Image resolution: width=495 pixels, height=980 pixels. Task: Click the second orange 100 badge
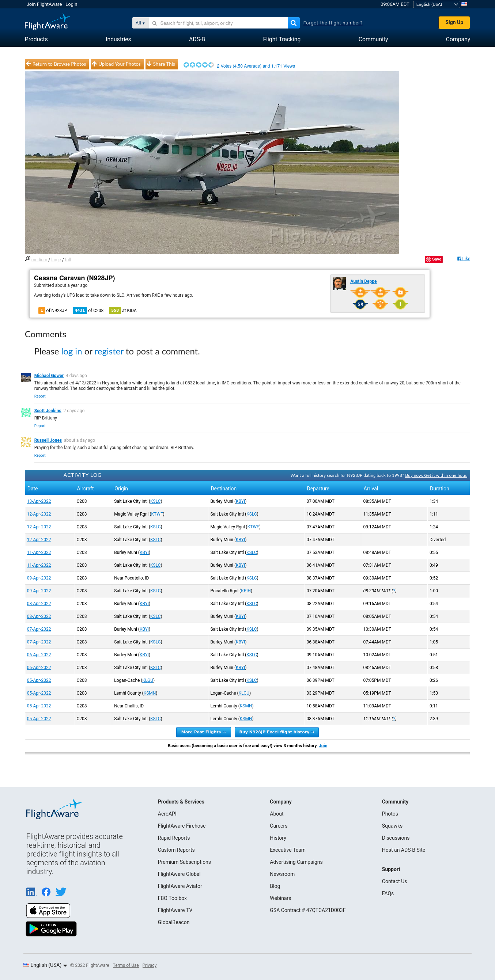pyautogui.click(x=380, y=292)
